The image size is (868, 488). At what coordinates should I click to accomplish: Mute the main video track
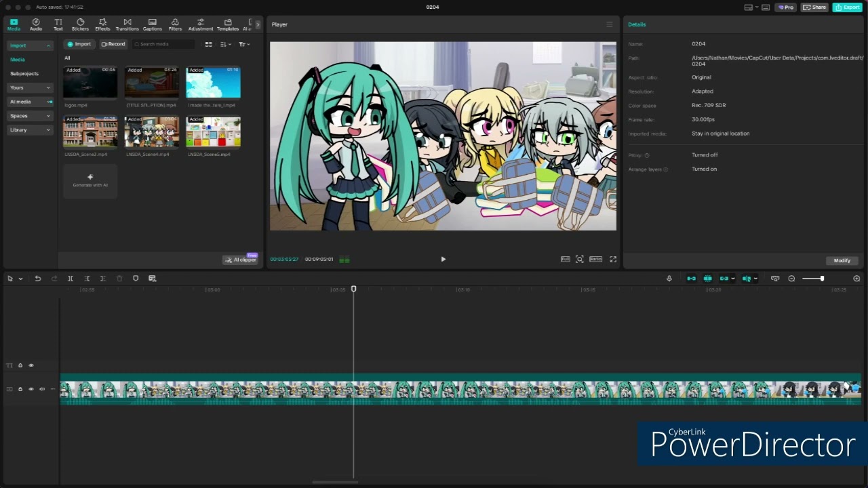tap(42, 389)
